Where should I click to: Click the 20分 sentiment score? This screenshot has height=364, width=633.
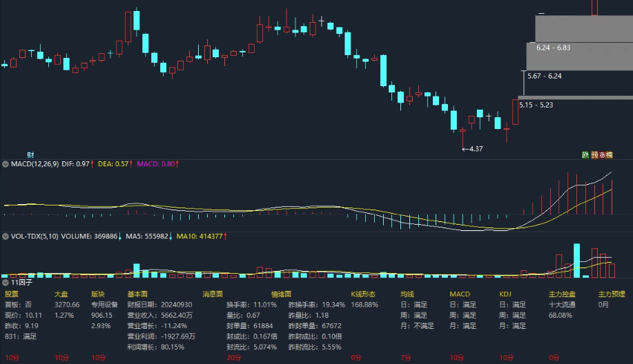233,358
